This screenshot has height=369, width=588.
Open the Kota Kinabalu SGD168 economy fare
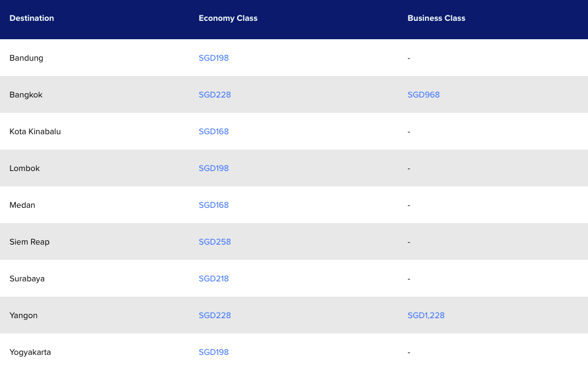[213, 132]
